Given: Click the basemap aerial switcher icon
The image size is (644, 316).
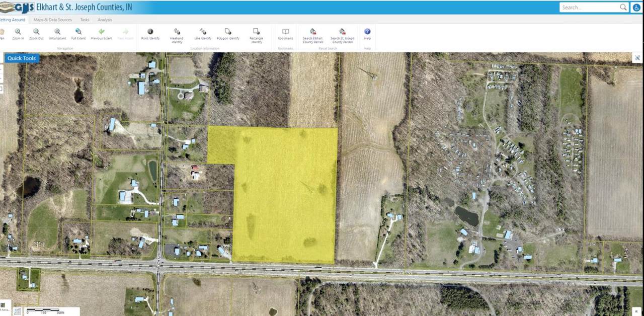Looking at the screenshot, I should click(4, 306).
